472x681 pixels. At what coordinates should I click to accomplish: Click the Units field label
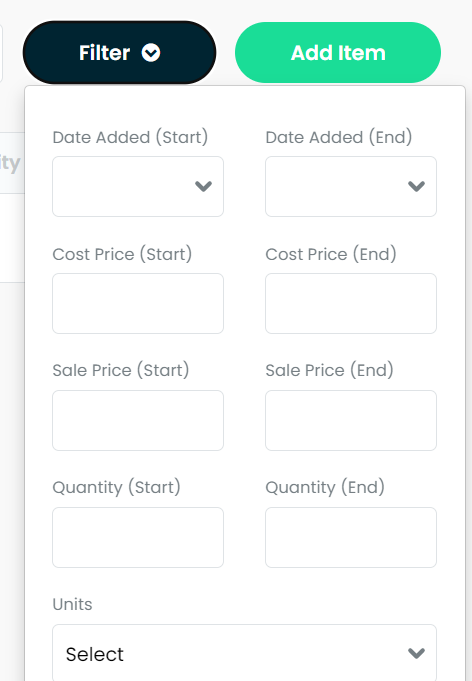click(73, 604)
